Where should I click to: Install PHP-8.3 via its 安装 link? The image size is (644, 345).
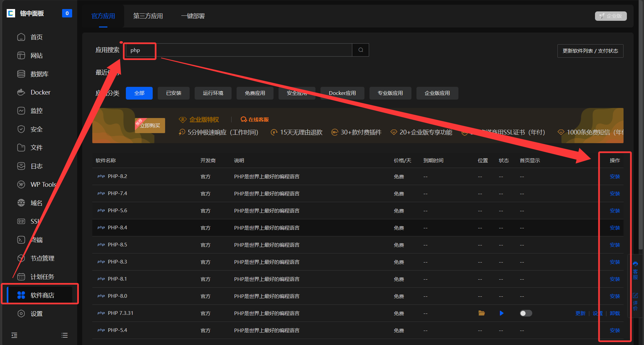[x=615, y=262]
